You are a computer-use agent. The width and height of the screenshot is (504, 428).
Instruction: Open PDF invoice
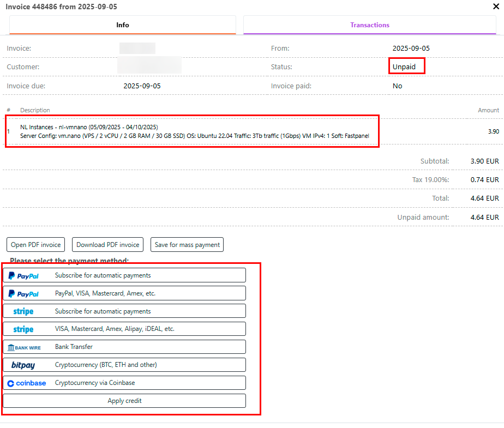[x=35, y=245]
